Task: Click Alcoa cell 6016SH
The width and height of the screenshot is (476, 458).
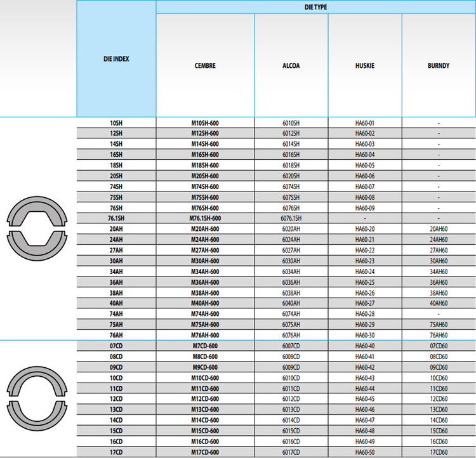Action: (291, 155)
